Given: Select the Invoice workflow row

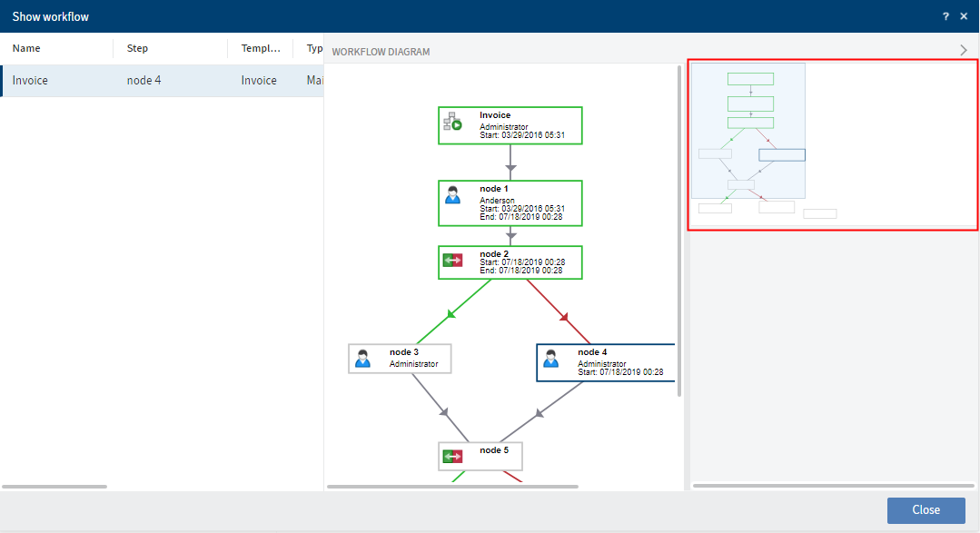Looking at the screenshot, I should pos(162,81).
